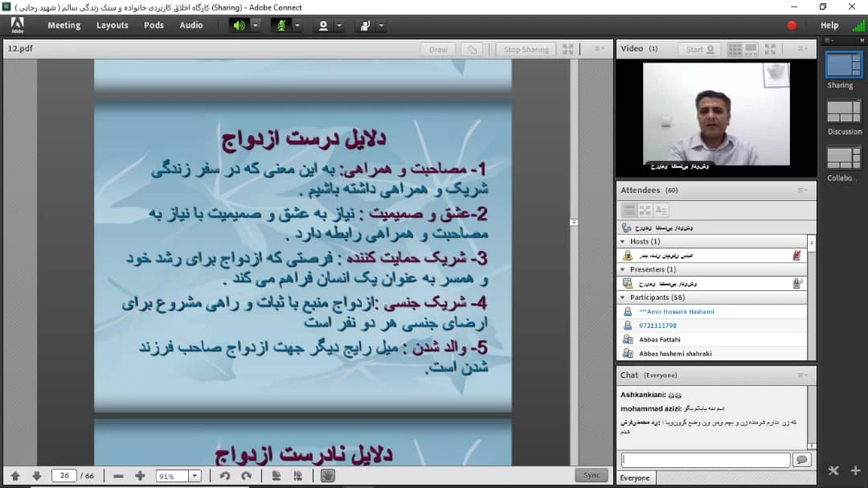The width and height of the screenshot is (868, 488).
Task: Click the send chat message icon
Action: tap(801, 460)
